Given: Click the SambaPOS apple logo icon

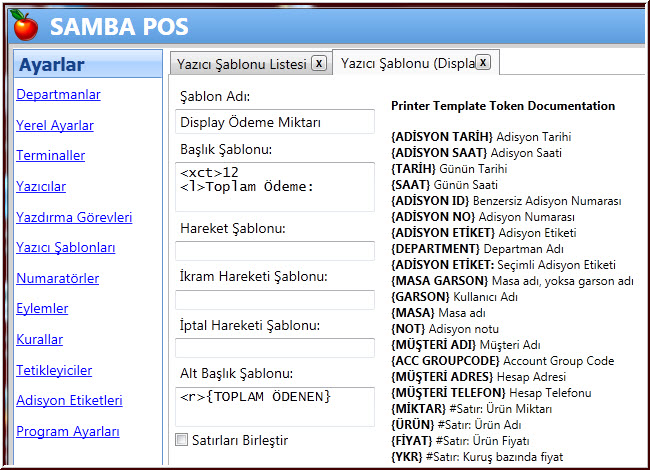Looking at the screenshot, I should [27, 24].
